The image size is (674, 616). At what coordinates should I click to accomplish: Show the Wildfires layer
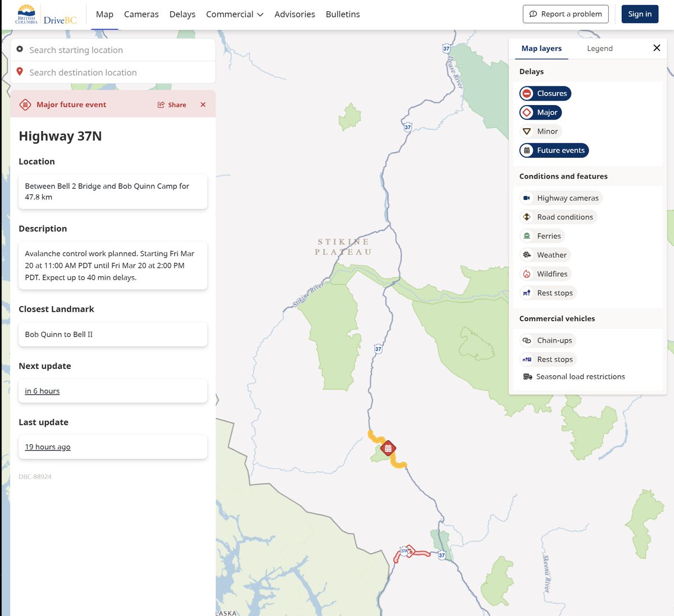click(x=545, y=274)
